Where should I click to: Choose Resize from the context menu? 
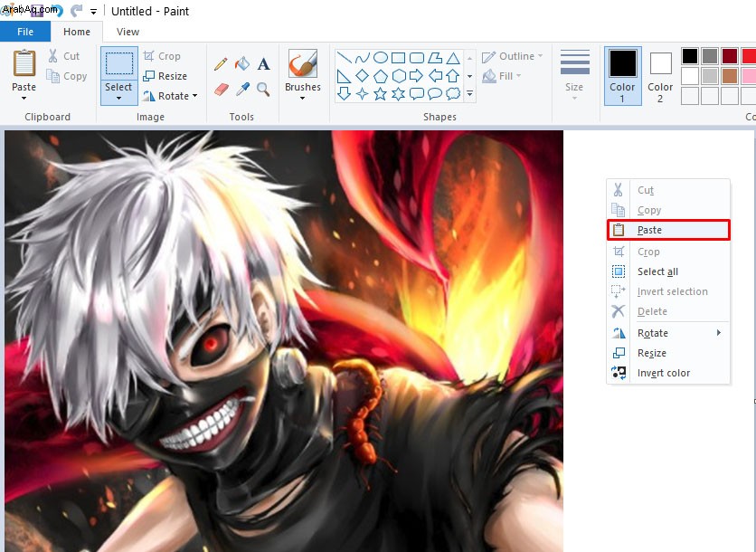pyautogui.click(x=668, y=353)
